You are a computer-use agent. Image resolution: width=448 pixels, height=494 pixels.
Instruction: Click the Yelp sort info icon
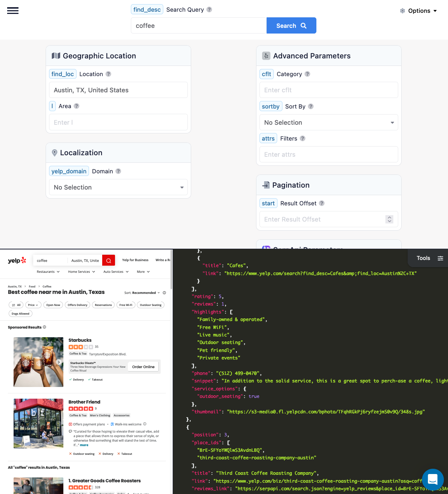(164, 293)
